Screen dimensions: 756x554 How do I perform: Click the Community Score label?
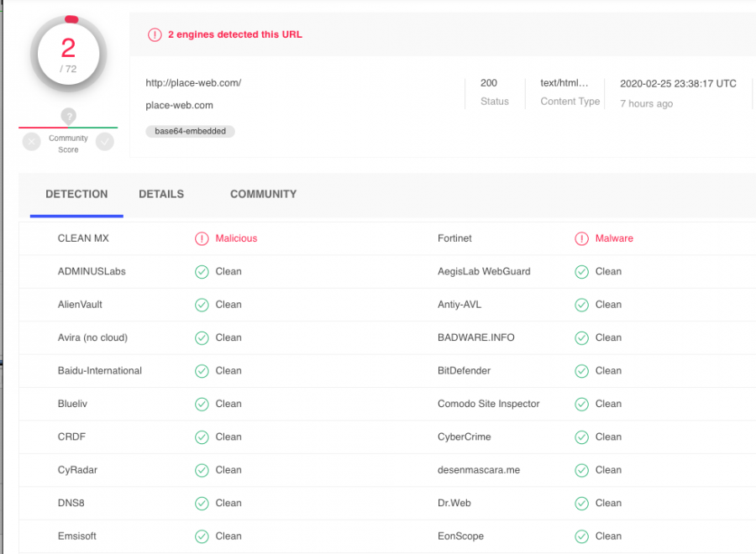point(68,144)
